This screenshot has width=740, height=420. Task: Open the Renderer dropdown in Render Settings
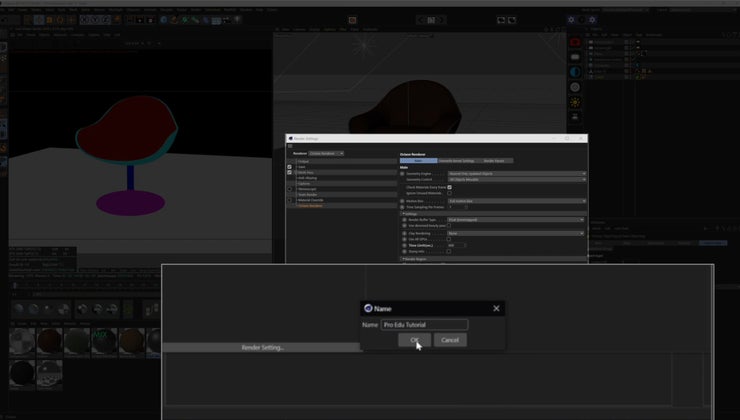tap(326, 153)
